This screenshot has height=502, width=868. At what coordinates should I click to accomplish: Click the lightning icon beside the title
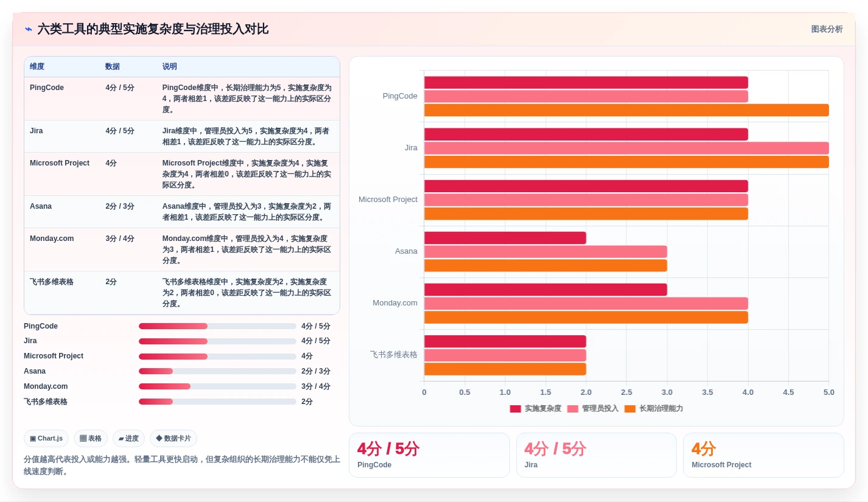coord(29,29)
